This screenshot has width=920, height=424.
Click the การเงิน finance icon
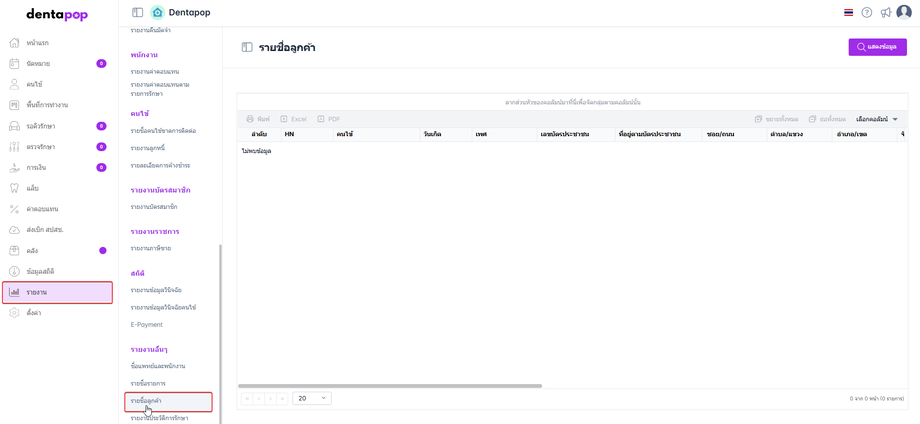[15, 168]
